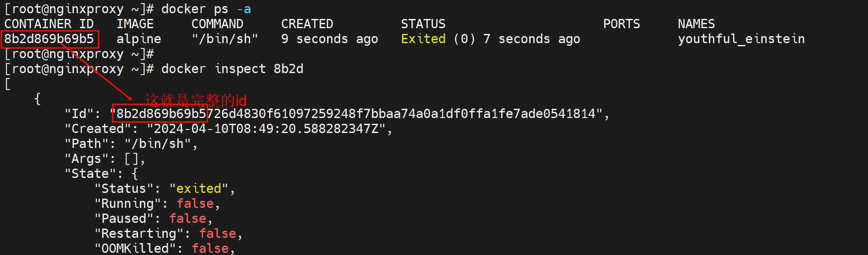Click the docker inspect 8b2d command text
Screen dimensions: 868x255
click(232, 69)
